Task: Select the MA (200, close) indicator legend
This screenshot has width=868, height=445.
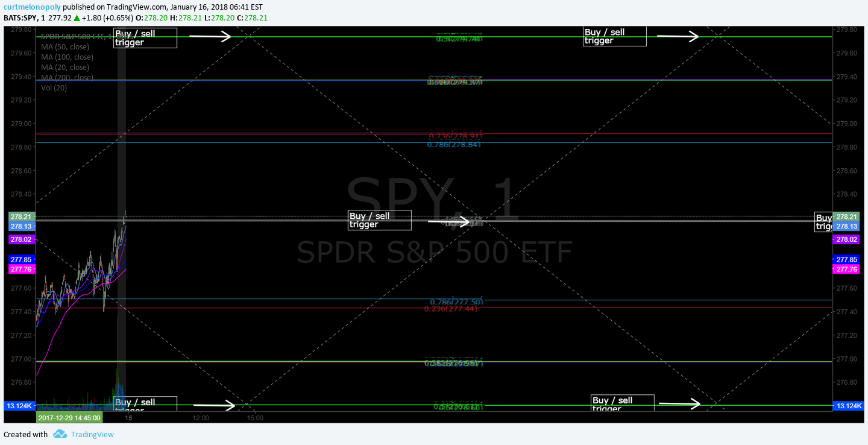Action: 67,78
